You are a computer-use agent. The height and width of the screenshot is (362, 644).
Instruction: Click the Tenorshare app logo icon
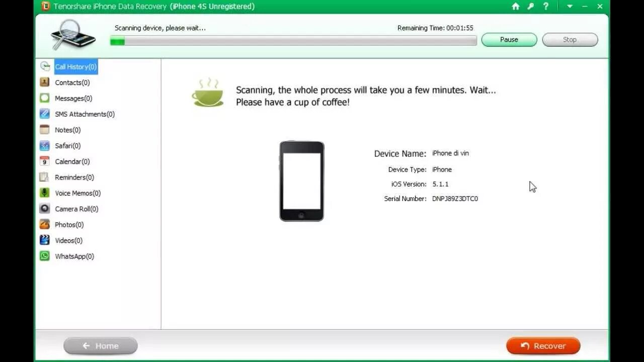[x=46, y=7]
